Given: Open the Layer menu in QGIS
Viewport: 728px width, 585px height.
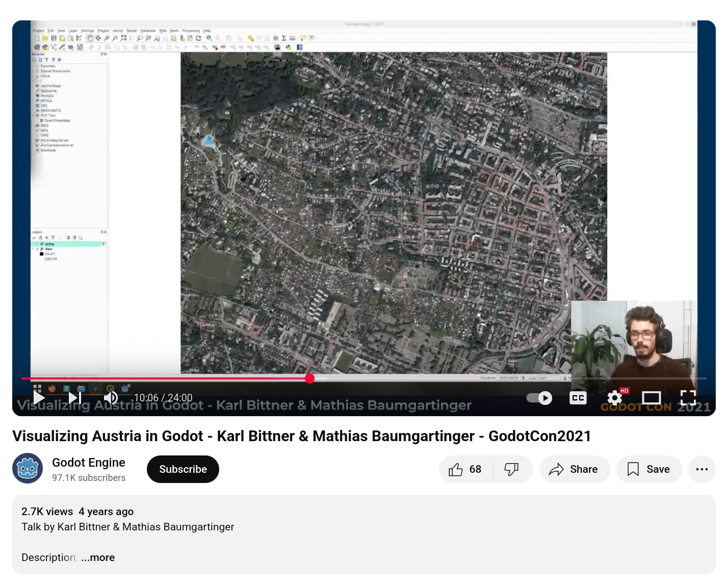Looking at the screenshot, I should pyautogui.click(x=73, y=31).
